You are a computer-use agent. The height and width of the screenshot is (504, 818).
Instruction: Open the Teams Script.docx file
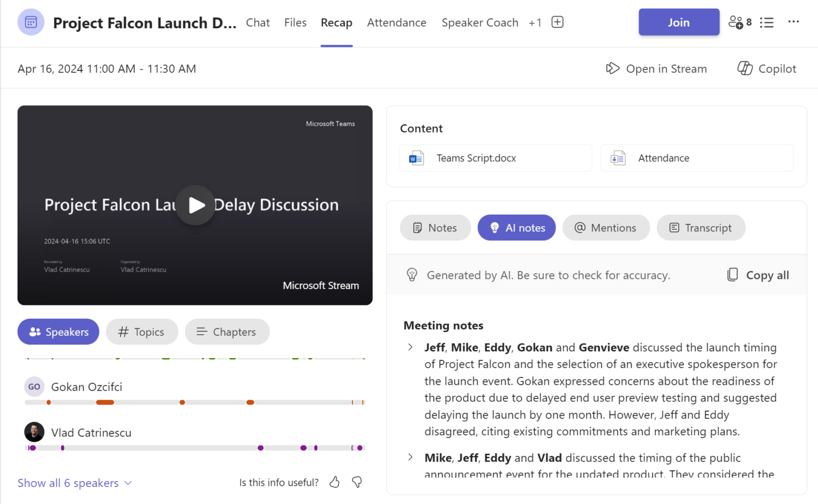(x=495, y=158)
